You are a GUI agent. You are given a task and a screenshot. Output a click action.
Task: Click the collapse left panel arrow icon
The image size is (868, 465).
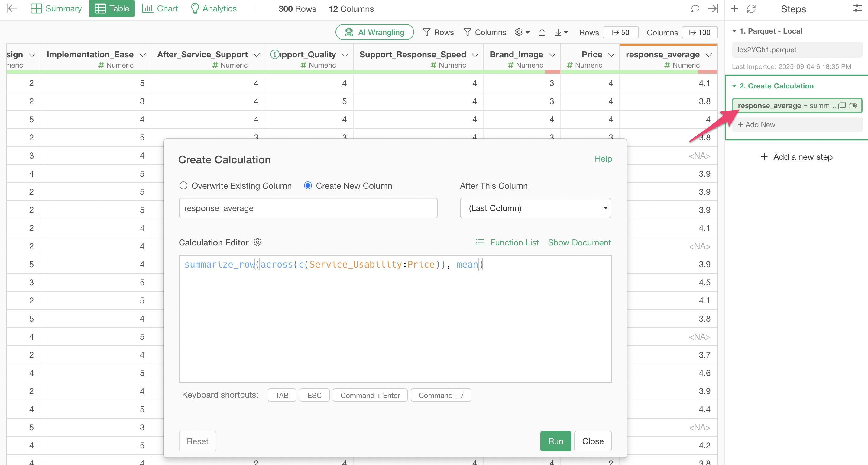[x=12, y=8]
